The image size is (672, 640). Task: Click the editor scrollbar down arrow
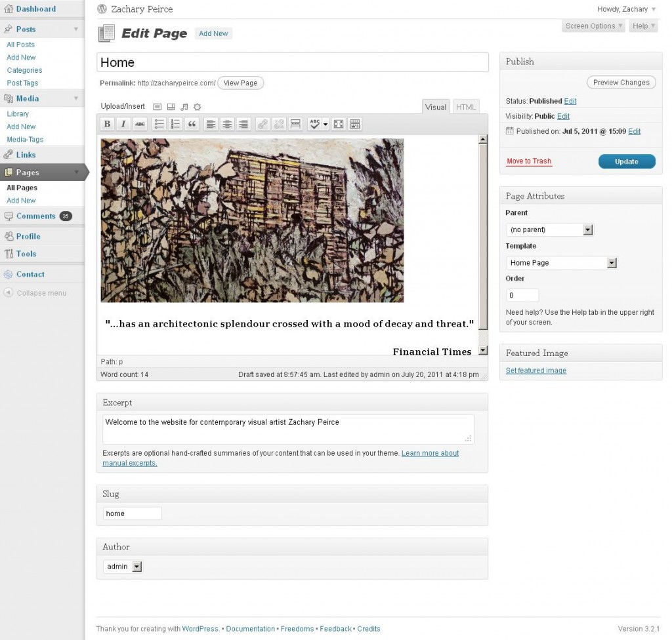coord(483,350)
